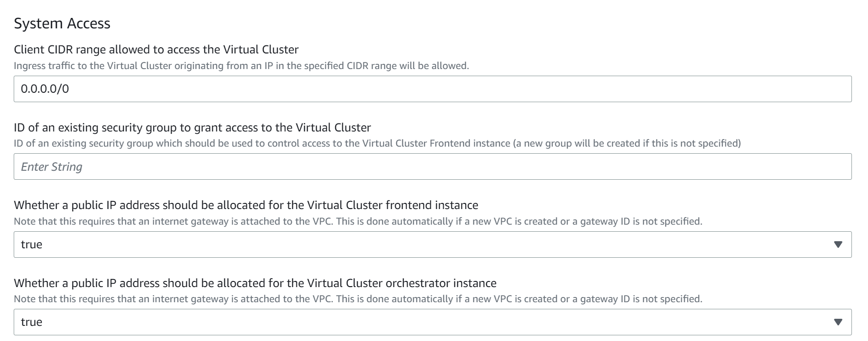Click the dropdown arrow for frontend public IP

[838, 245]
